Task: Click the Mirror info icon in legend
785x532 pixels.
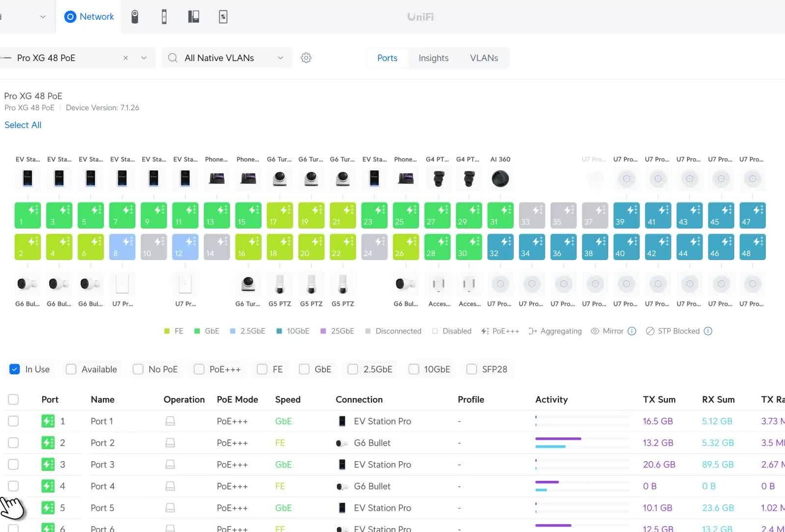Action: pyautogui.click(x=632, y=331)
